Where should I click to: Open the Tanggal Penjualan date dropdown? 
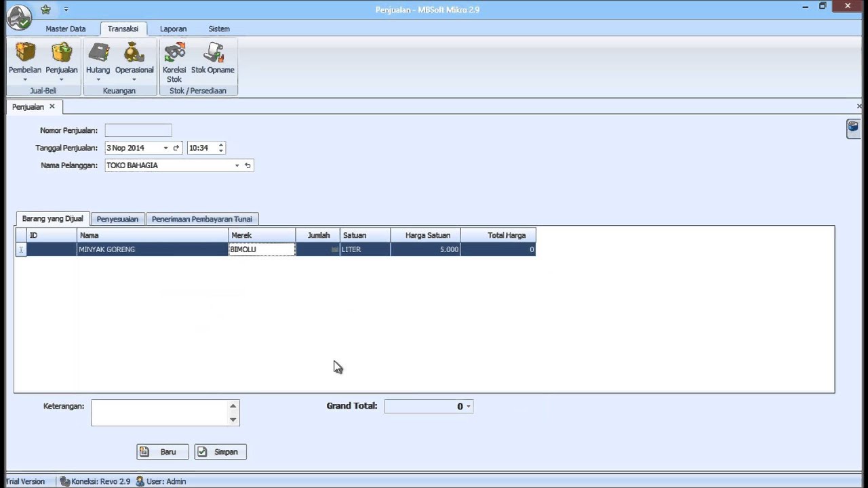click(165, 148)
